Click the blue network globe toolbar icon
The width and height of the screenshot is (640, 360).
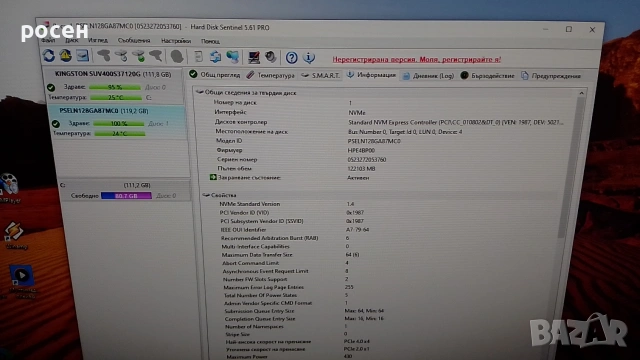click(x=233, y=57)
